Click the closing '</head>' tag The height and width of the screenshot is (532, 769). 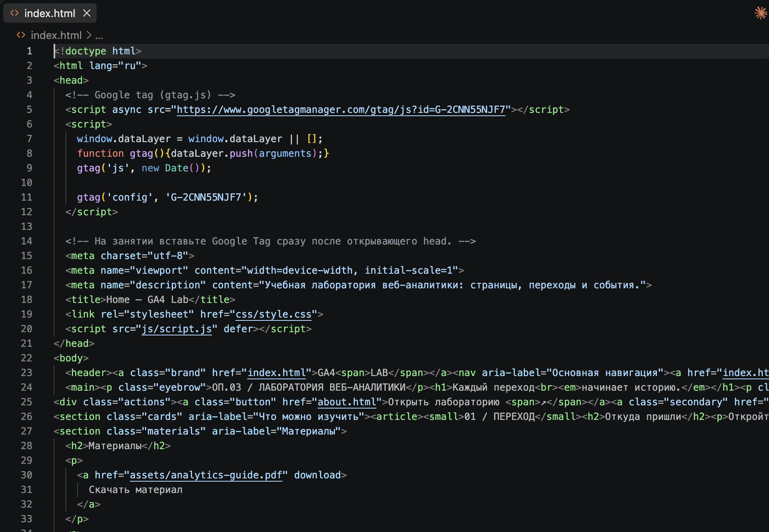point(74,344)
